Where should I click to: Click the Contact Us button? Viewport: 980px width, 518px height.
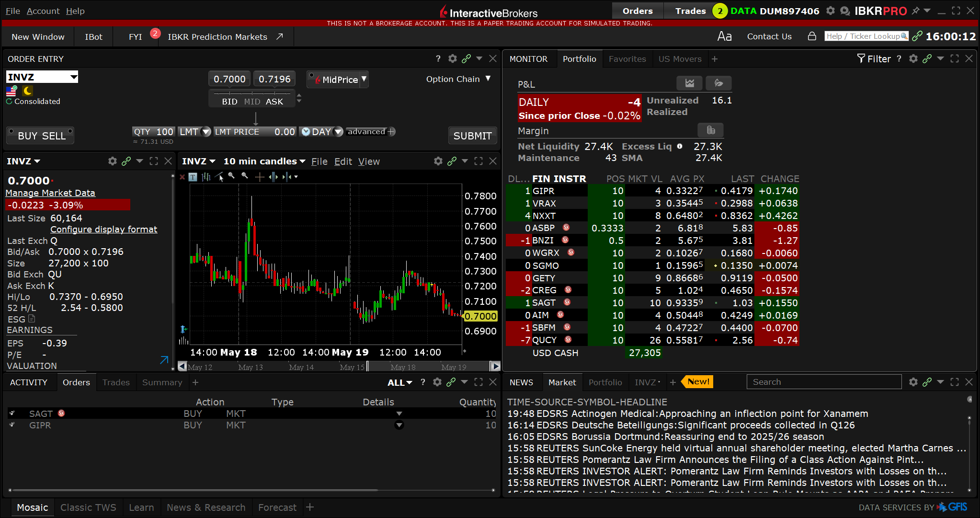coord(769,36)
